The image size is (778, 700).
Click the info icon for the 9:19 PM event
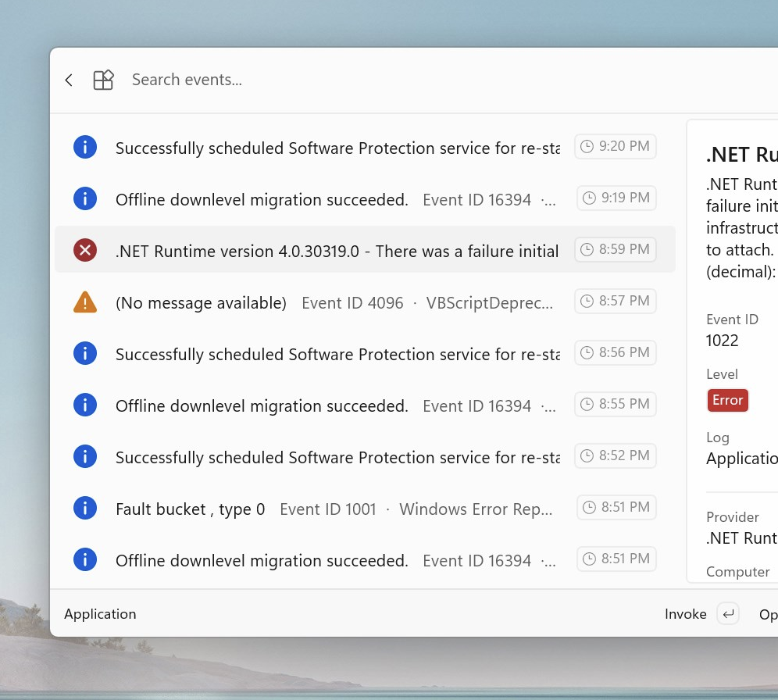pyautogui.click(x=85, y=198)
